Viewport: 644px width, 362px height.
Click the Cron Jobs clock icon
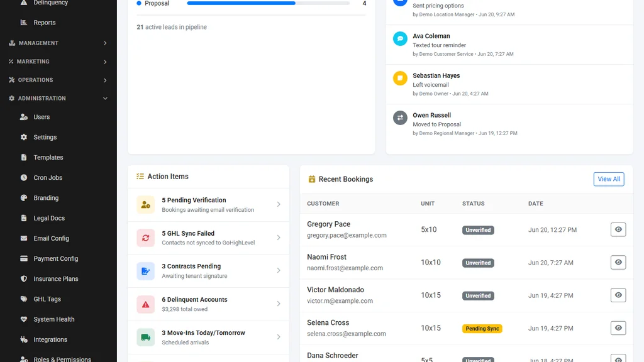pyautogui.click(x=24, y=177)
